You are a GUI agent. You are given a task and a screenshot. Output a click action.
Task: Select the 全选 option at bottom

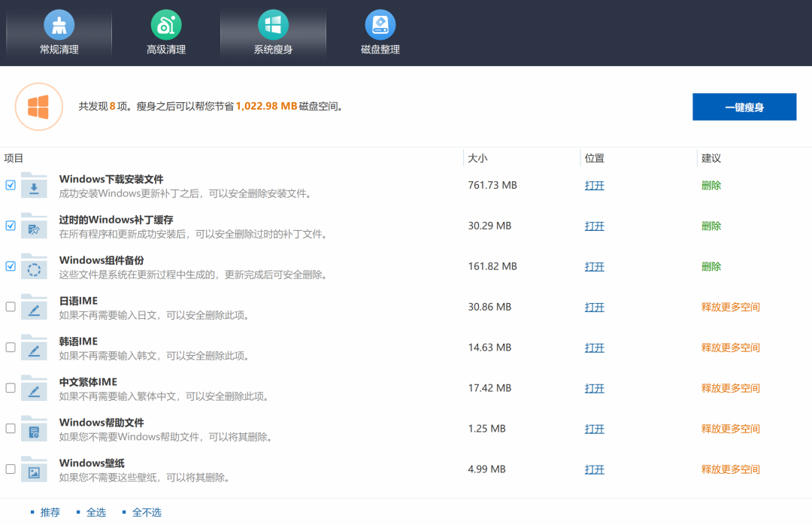[x=95, y=512]
